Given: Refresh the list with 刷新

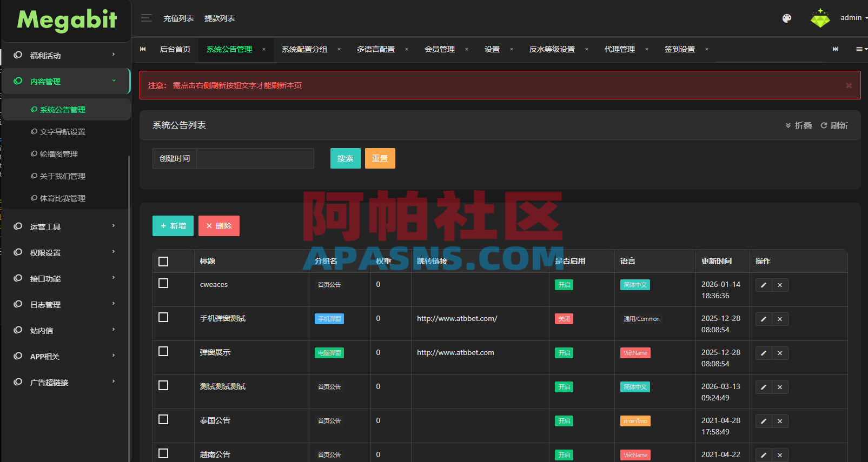Looking at the screenshot, I should (834, 125).
